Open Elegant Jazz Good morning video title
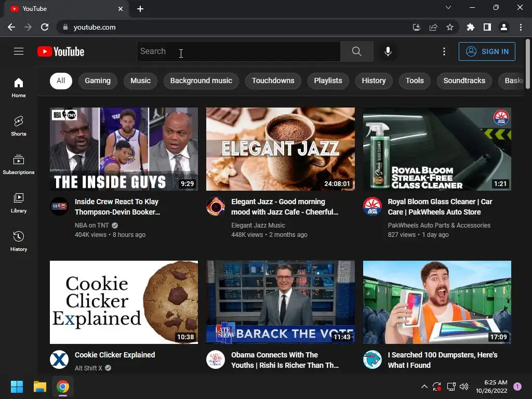 point(285,207)
